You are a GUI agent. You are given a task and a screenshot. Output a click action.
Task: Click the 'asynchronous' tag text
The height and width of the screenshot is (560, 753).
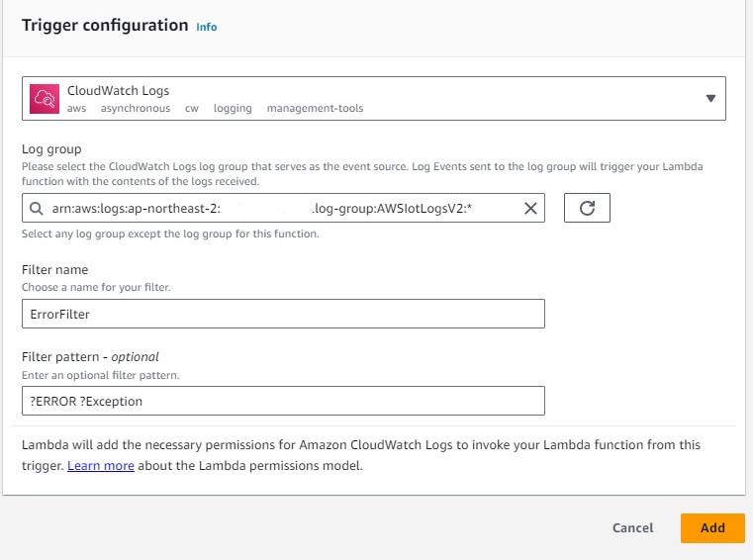click(x=136, y=109)
